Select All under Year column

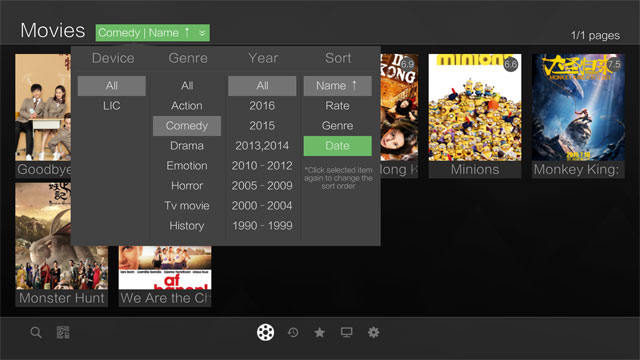[x=262, y=86]
